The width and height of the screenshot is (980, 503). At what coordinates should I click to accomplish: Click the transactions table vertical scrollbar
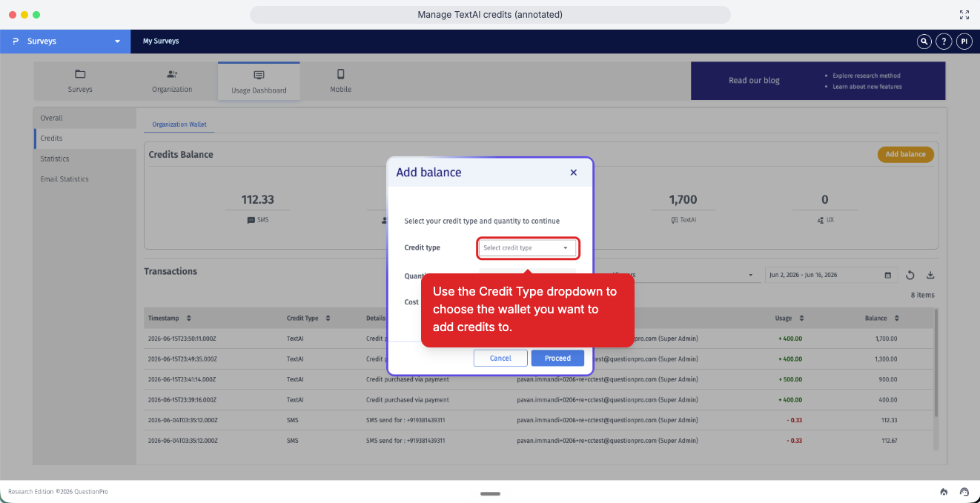click(x=936, y=363)
